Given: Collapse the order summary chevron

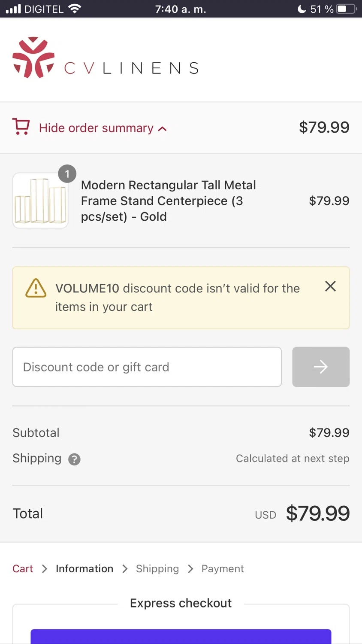Looking at the screenshot, I should click(163, 129).
